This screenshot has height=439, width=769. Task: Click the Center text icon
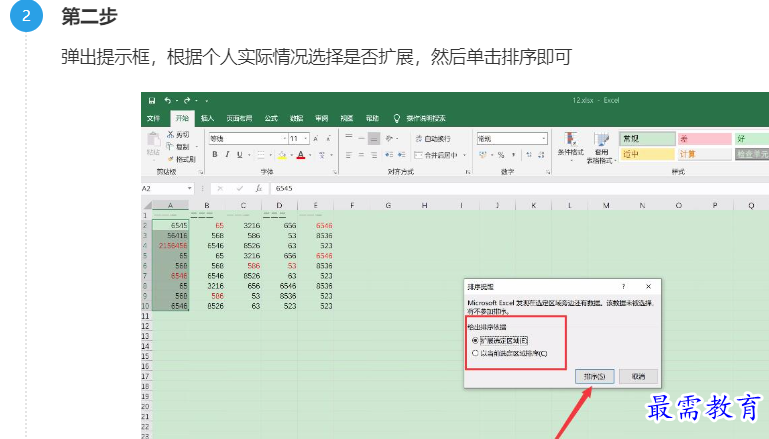(x=361, y=155)
